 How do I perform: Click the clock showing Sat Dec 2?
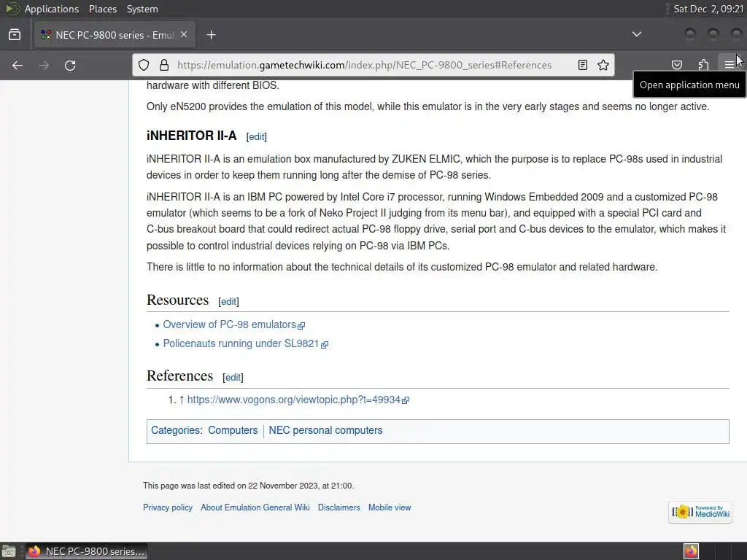(x=708, y=9)
